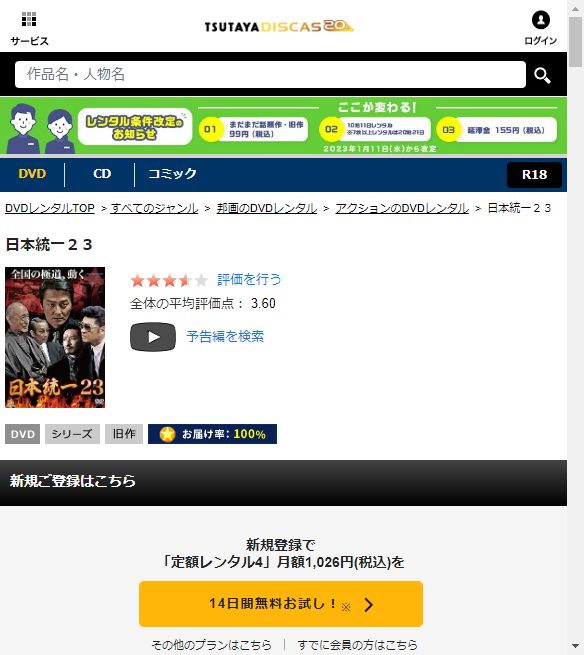Click the magnifying glass search icon

tap(542, 75)
